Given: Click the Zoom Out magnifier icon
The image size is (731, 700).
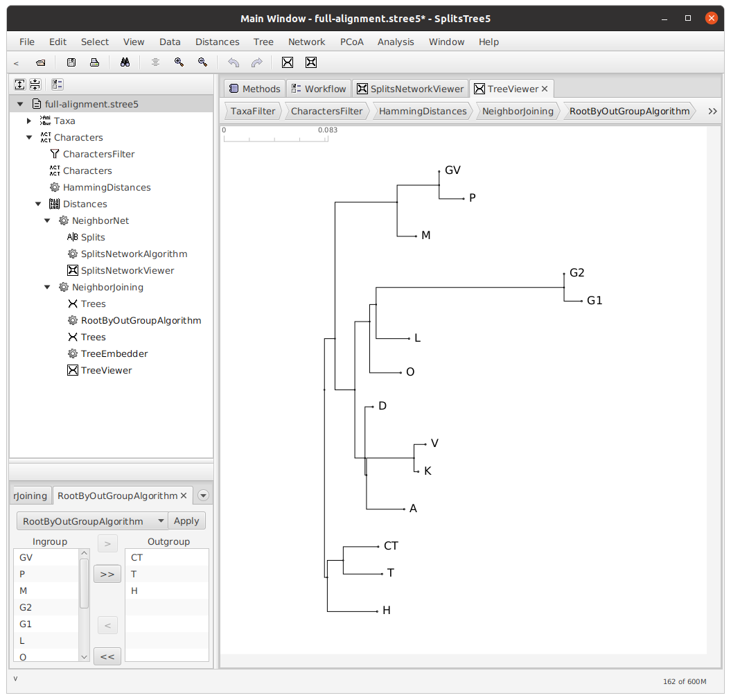Looking at the screenshot, I should pyautogui.click(x=202, y=62).
